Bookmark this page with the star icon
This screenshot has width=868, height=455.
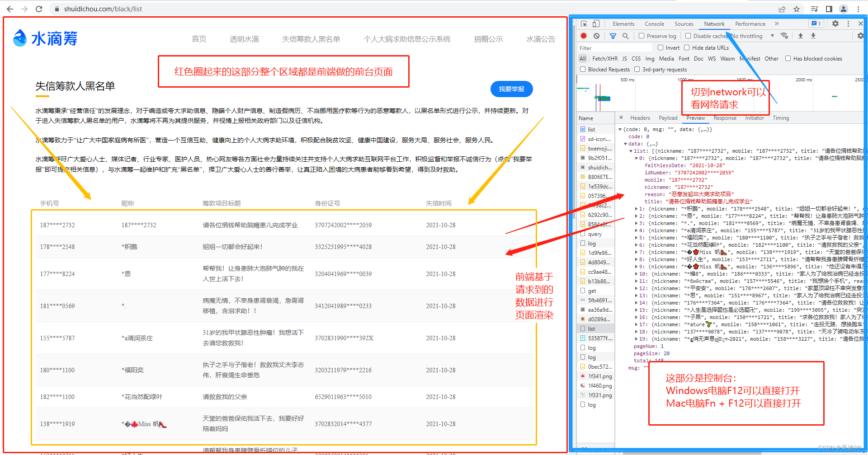797,9
